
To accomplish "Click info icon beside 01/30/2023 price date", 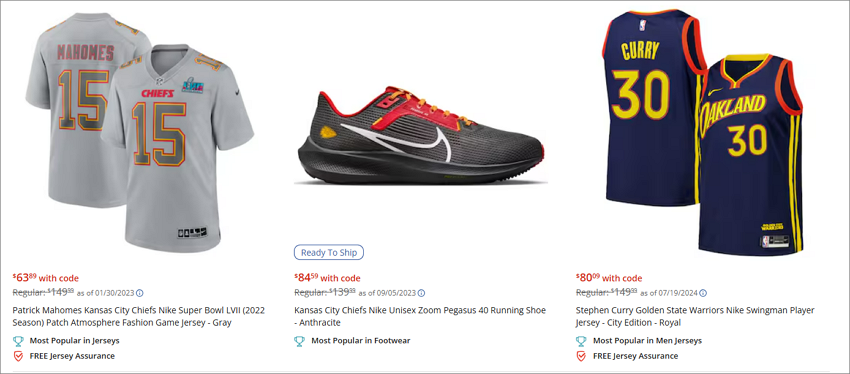I will (x=139, y=293).
